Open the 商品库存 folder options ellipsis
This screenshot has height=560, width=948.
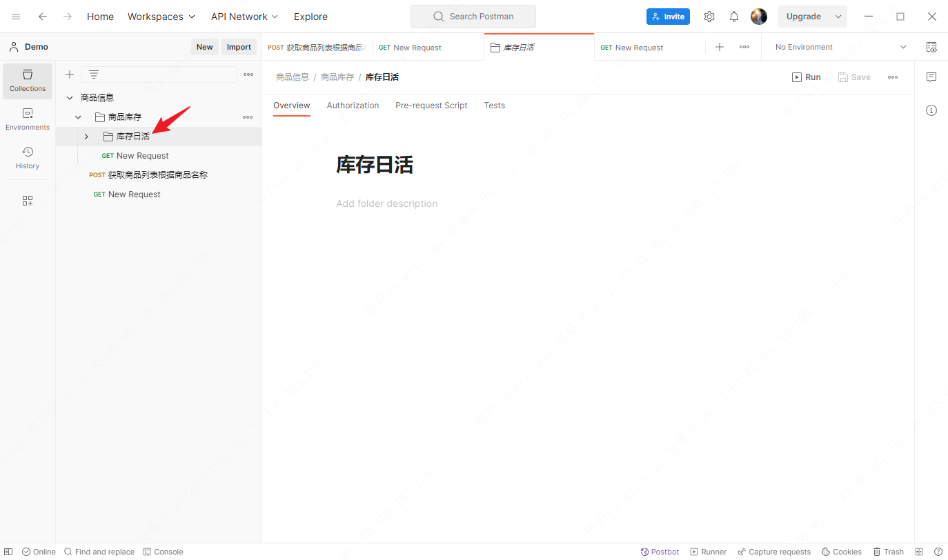click(x=248, y=117)
